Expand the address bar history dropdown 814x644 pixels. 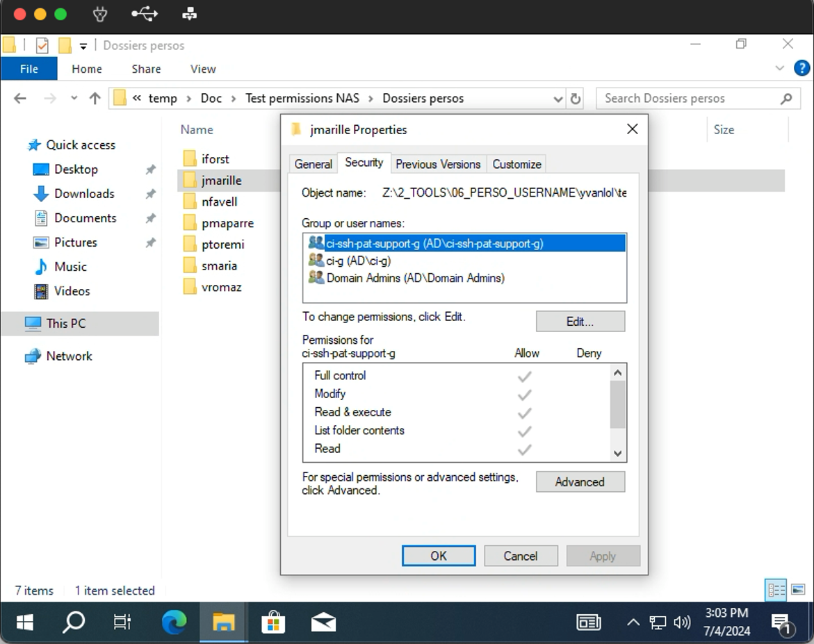pyautogui.click(x=557, y=99)
